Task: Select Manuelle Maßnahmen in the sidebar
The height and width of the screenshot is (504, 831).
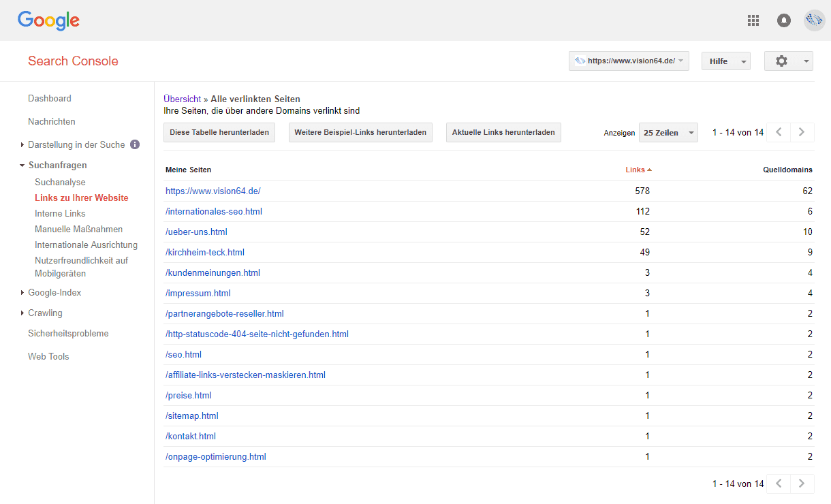Action: pyautogui.click(x=79, y=229)
